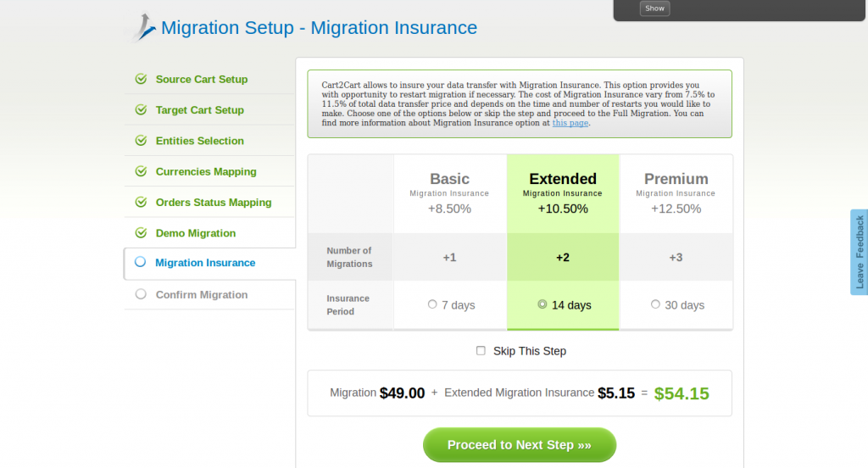Open the Demo Migration step
This screenshot has width=868, height=468.
(x=196, y=233)
